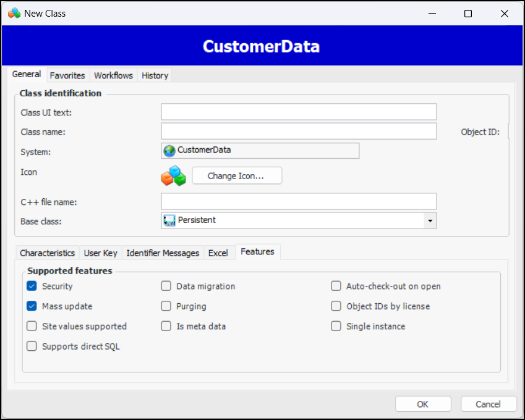Image resolution: width=525 pixels, height=420 pixels.
Task: Click the globe icon in System field
Action: [x=169, y=151]
